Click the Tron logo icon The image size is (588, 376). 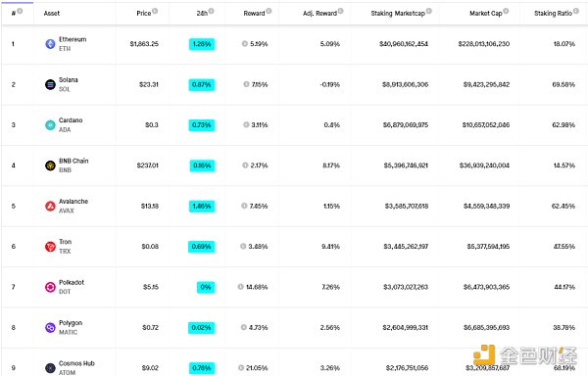(50, 247)
